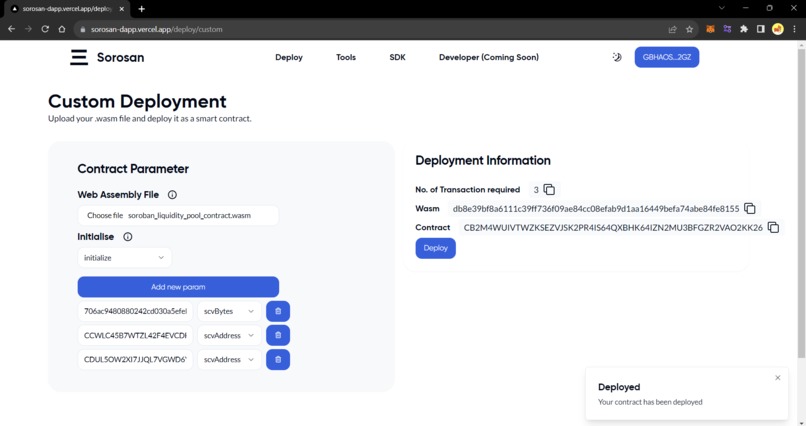Open second row scvAddress type dropdown
Viewport: 806px width, 426px height.
229,336
